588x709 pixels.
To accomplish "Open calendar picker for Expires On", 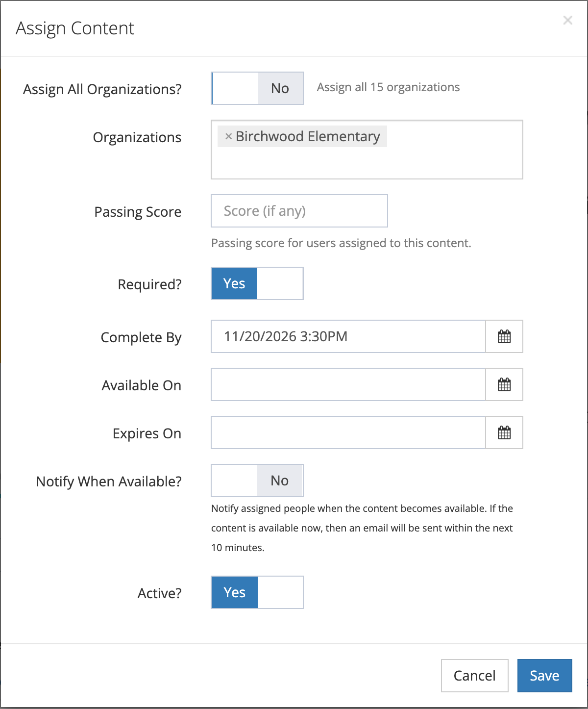I will [x=504, y=432].
